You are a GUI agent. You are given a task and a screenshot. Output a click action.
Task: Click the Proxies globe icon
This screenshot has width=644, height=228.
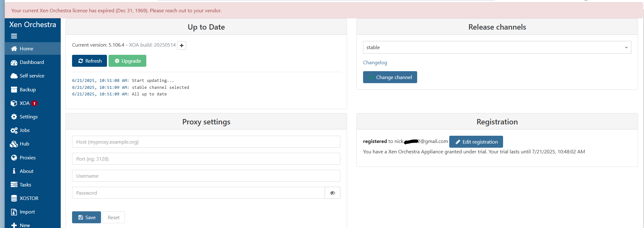(14, 157)
